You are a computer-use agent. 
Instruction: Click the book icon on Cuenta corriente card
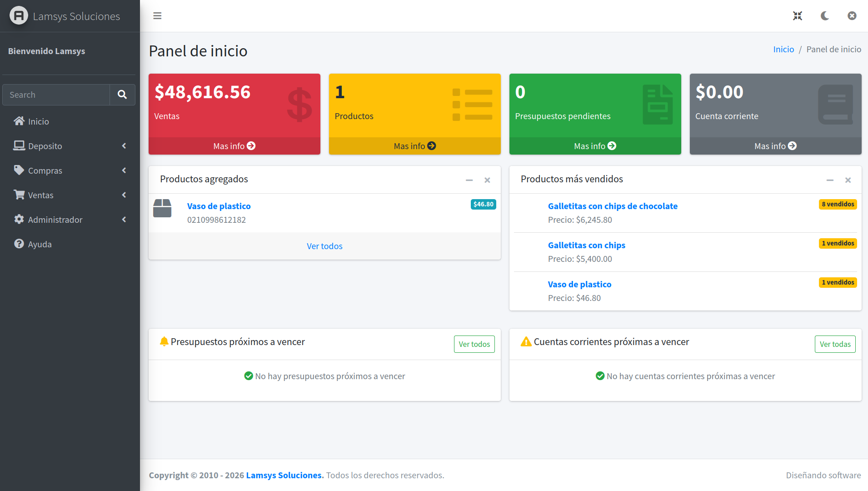(x=836, y=105)
